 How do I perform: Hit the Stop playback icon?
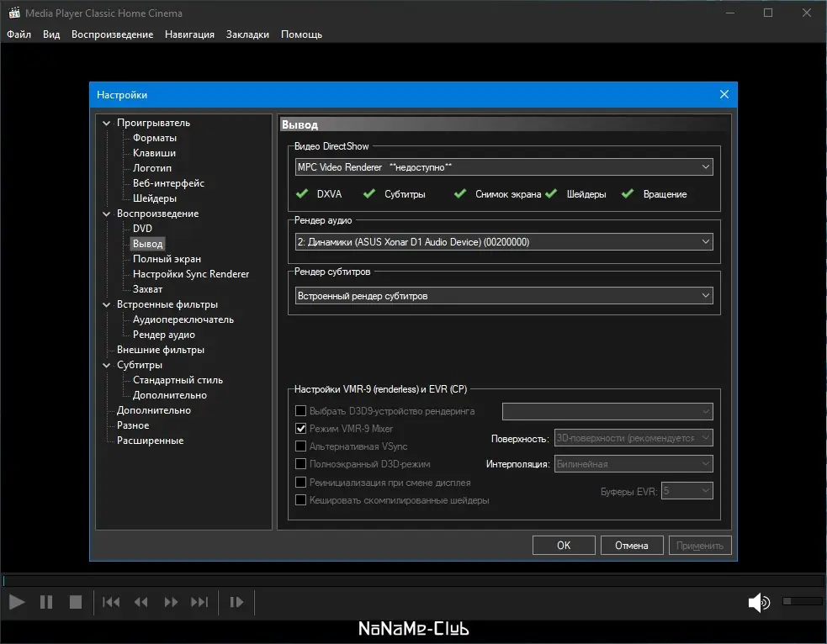tap(75, 602)
